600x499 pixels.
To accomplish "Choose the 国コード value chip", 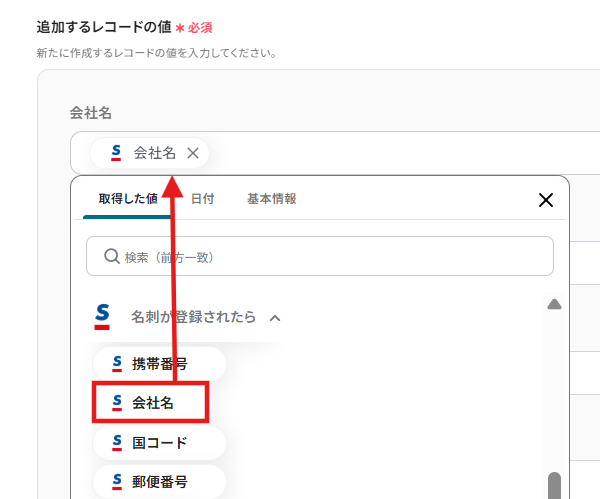I will coord(159,443).
